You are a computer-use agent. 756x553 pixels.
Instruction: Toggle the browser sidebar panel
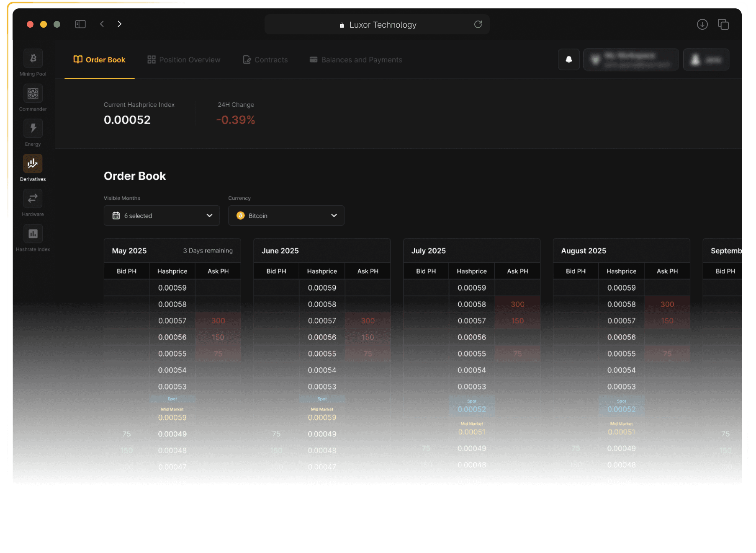[x=80, y=24]
